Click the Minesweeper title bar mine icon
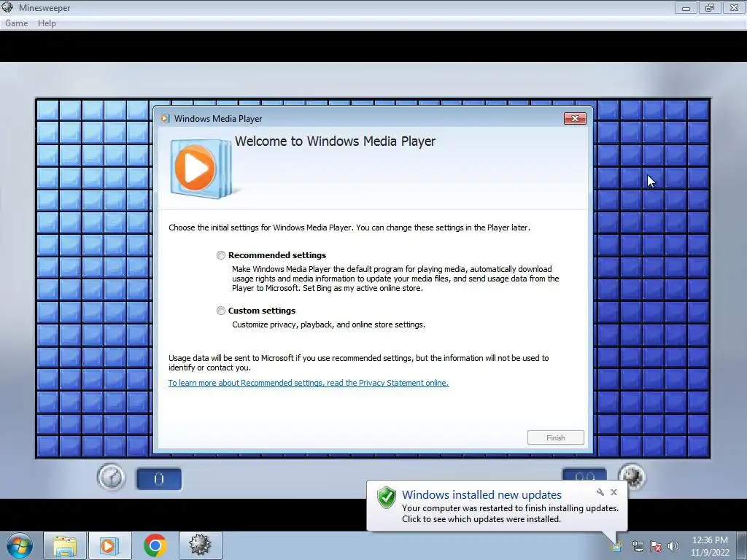This screenshot has height=560, width=747. tap(7, 7)
